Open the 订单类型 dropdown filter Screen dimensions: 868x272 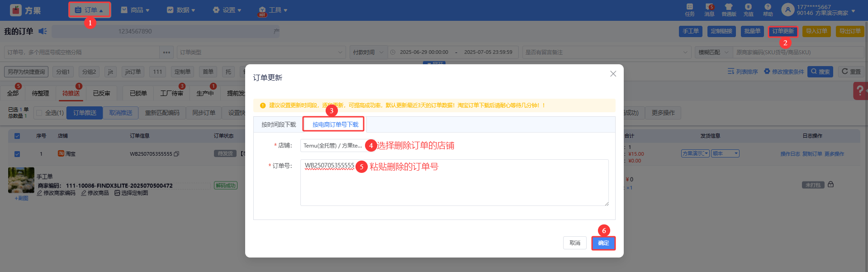pyautogui.click(x=261, y=52)
